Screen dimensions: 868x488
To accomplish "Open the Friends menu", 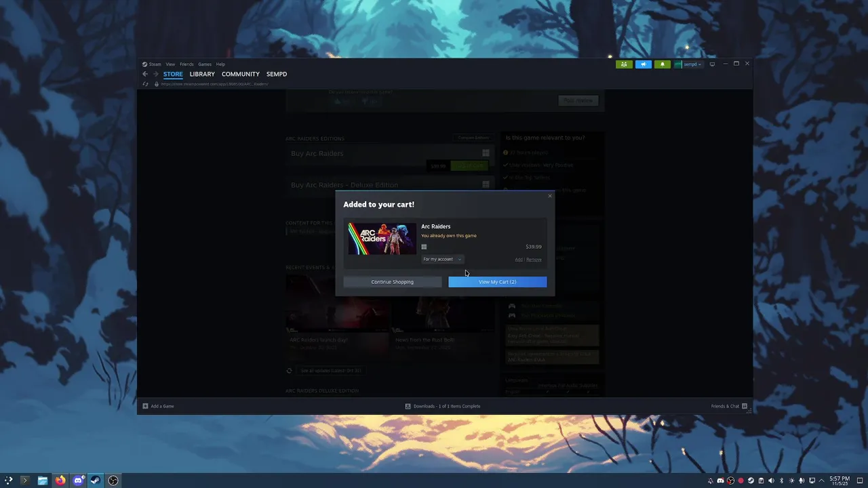I will click(186, 64).
